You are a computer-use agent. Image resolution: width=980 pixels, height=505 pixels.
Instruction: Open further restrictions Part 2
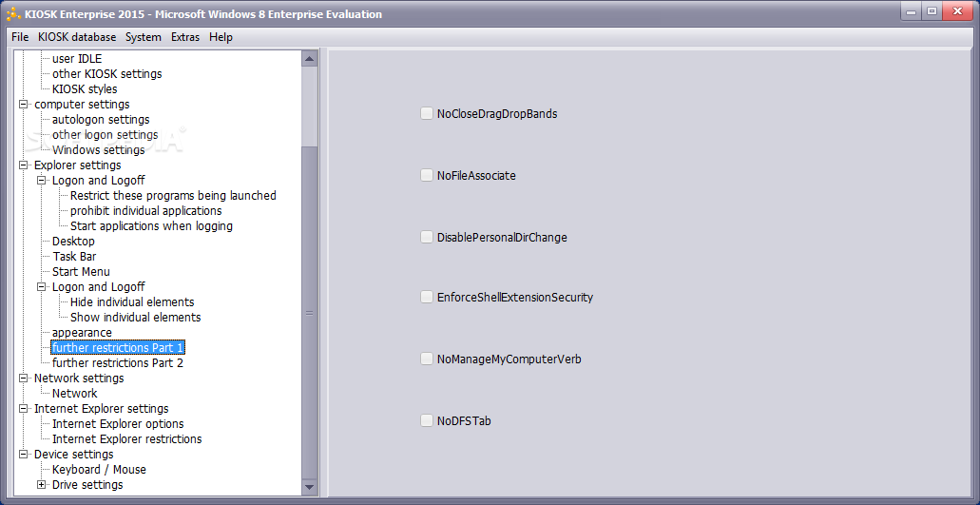tap(118, 362)
